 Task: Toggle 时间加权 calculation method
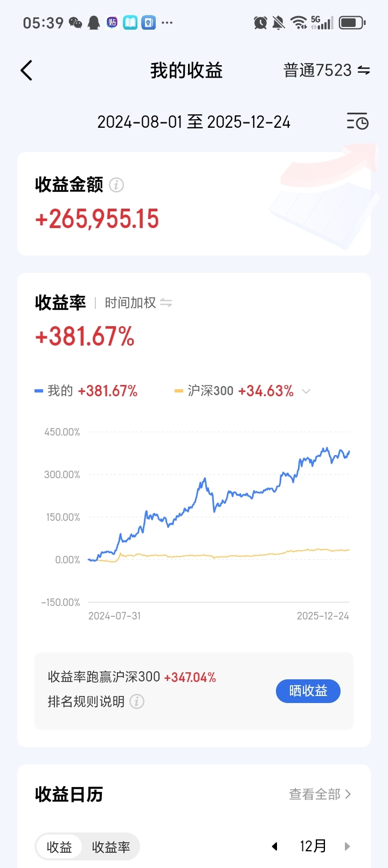tap(138, 303)
